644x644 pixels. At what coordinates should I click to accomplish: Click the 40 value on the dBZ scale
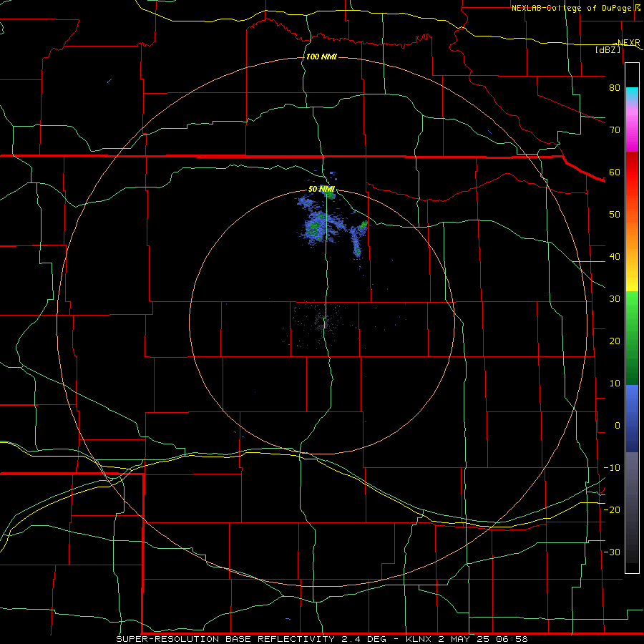click(615, 257)
